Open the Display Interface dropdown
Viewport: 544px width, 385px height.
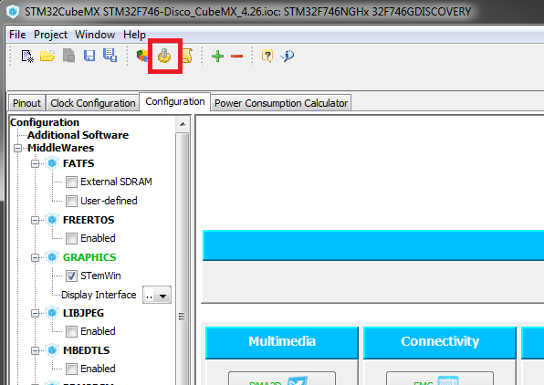coord(157,295)
